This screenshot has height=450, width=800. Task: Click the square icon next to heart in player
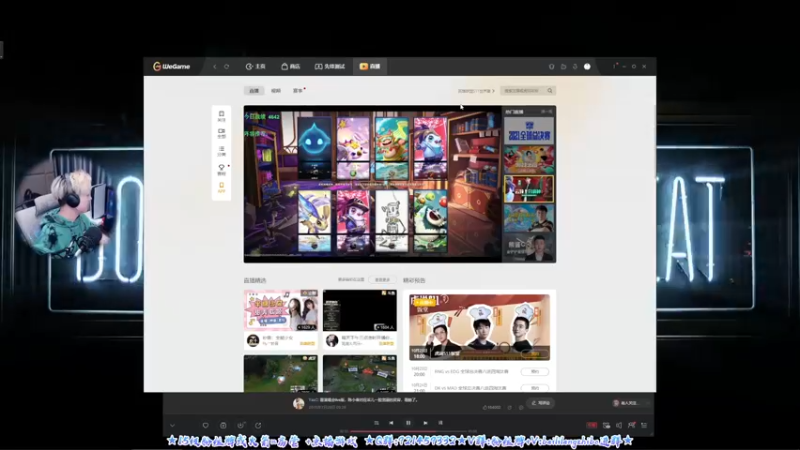tap(223, 426)
